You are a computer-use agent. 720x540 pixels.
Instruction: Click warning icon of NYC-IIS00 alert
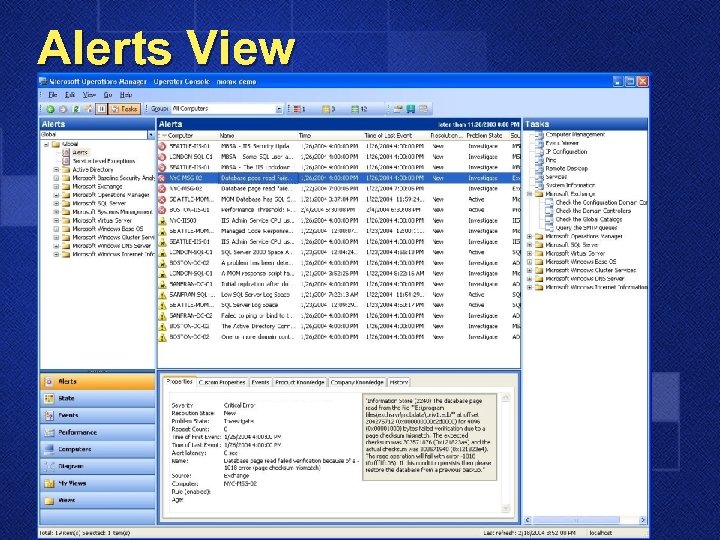click(x=162, y=221)
